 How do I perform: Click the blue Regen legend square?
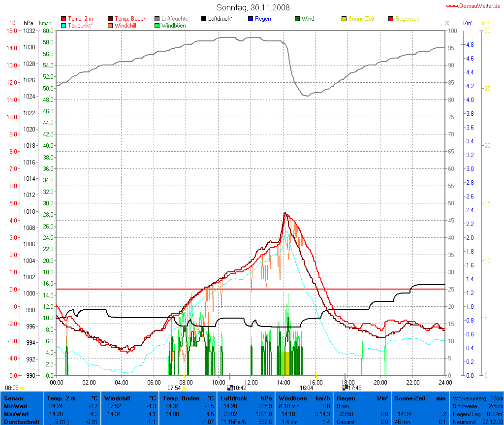coord(251,19)
